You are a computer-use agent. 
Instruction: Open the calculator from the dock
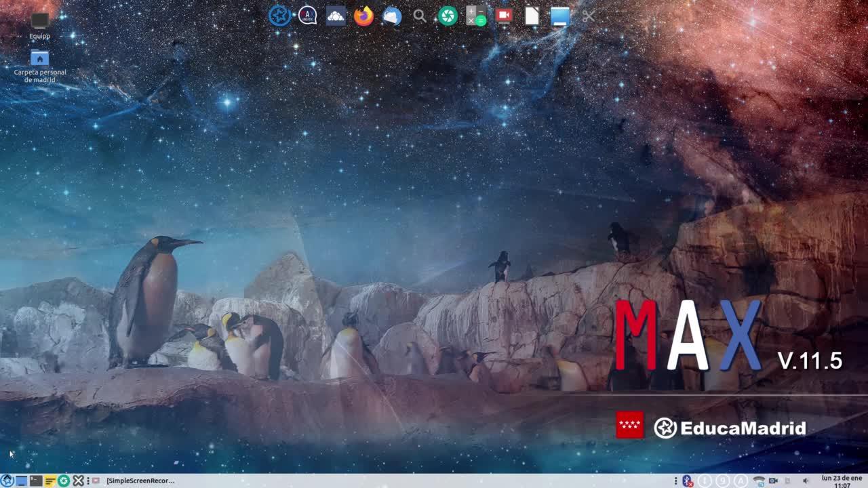(x=476, y=16)
